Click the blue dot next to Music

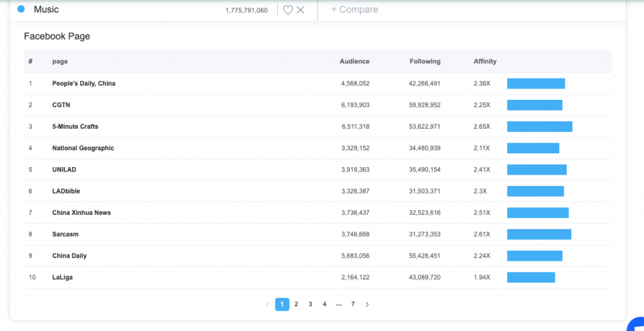pos(21,9)
